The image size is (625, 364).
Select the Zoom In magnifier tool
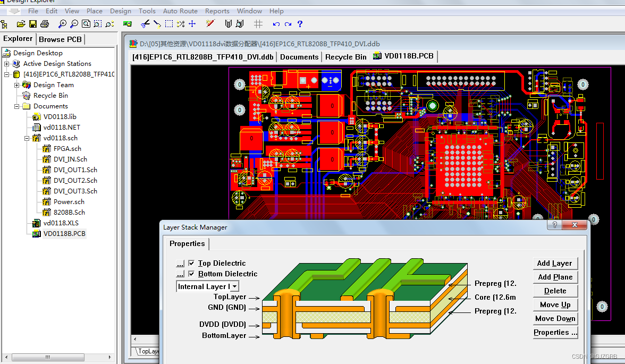click(x=62, y=24)
